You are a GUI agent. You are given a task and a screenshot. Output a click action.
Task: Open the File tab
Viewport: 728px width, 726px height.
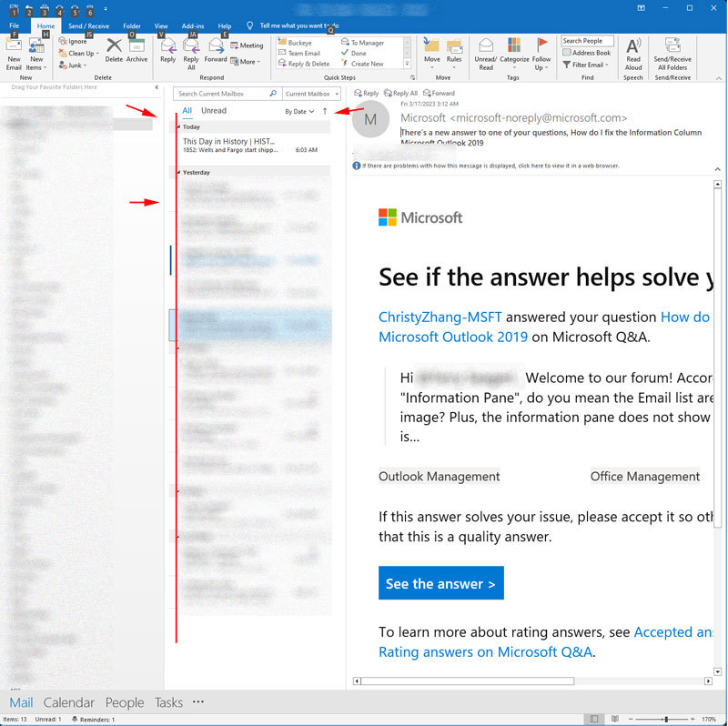click(15, 26)
